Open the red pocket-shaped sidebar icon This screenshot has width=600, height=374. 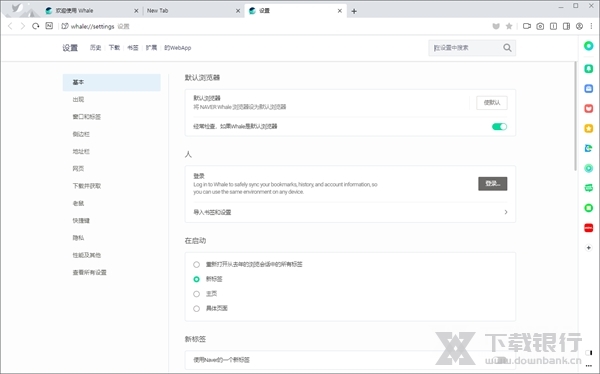pyautogui.click(x=589, y=108)
